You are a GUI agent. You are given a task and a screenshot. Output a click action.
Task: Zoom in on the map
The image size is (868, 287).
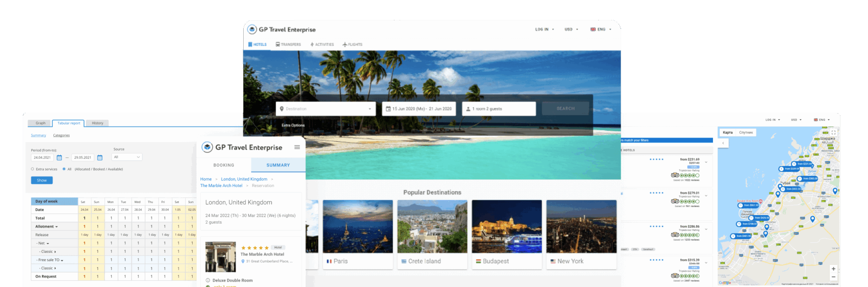point(833,269)
